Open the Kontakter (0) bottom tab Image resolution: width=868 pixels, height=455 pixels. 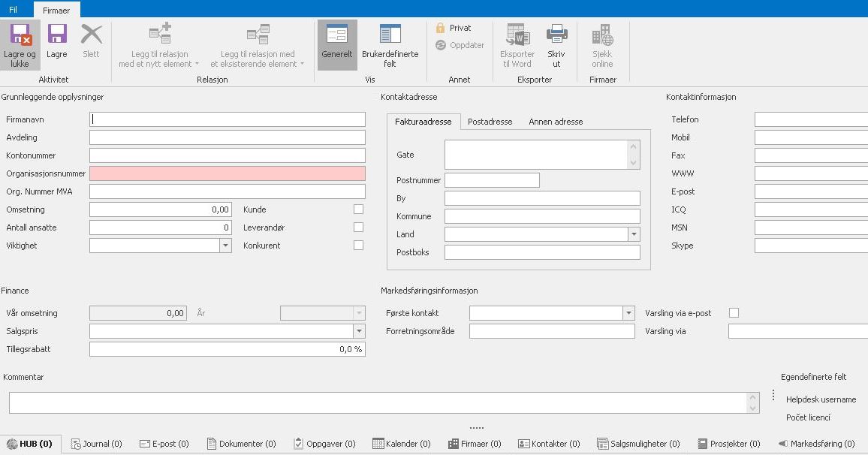(x=549, y=444)
